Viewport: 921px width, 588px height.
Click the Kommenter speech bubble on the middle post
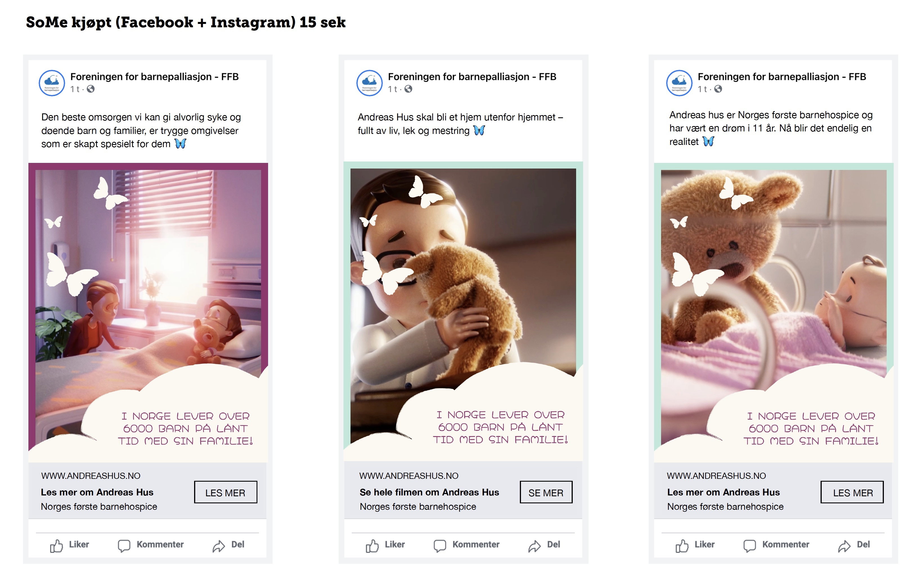pos(440,546)
